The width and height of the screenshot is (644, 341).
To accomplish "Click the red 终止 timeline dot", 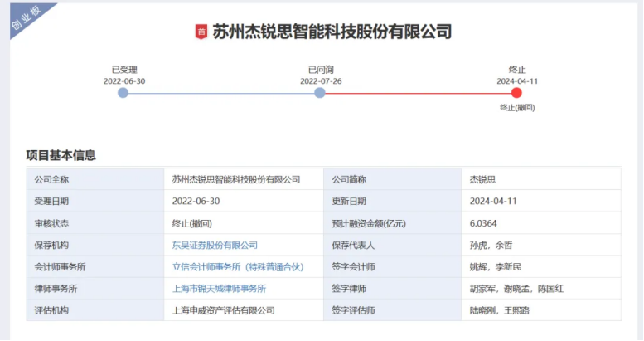I will point(516,93).
